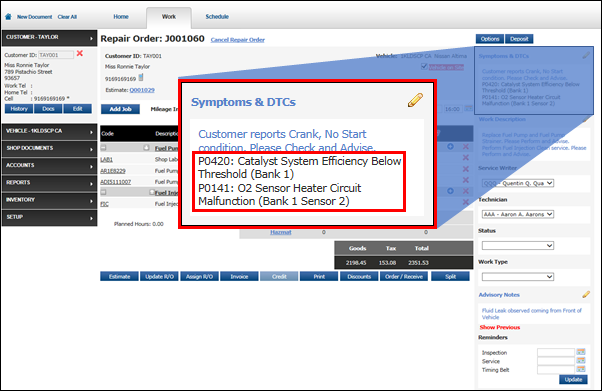Image resolution: width=602 pixels, height=391 pixels.
Task: Remove the Fuel Injection job using its X icon
Action: pos(466,191)
